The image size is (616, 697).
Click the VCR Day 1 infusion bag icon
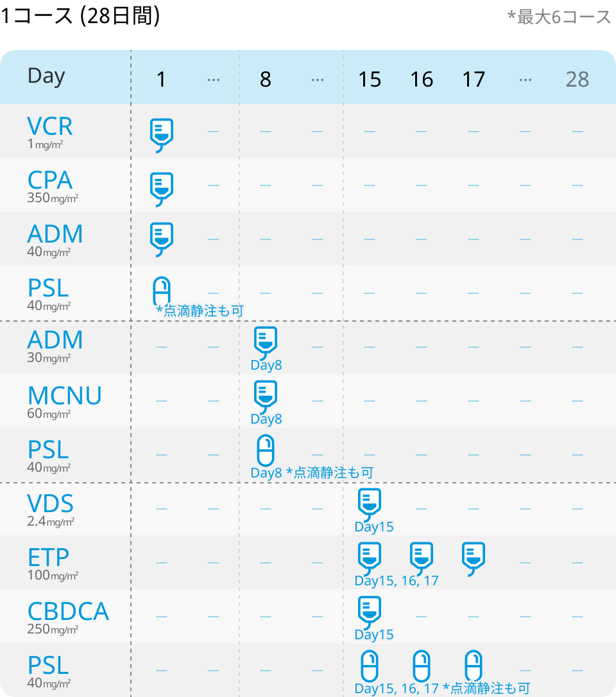[161, 135]
